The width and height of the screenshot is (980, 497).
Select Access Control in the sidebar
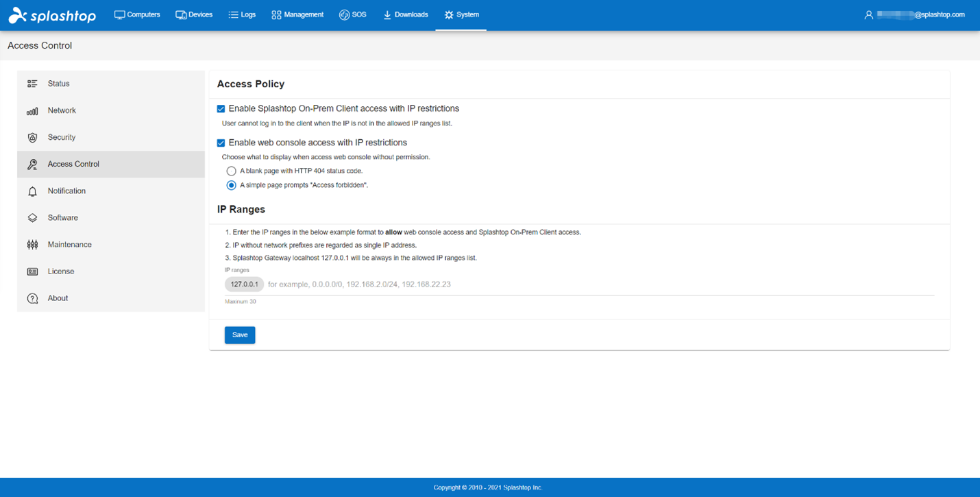pyautogui.click(x=111, y=164)
